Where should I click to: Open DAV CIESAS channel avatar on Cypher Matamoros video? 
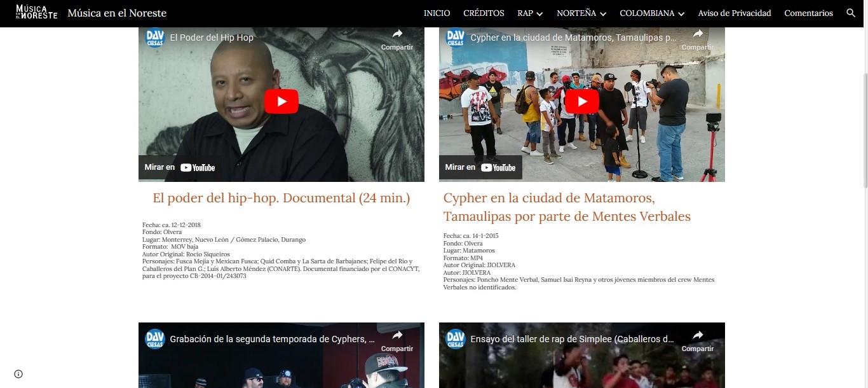[456, 38]
